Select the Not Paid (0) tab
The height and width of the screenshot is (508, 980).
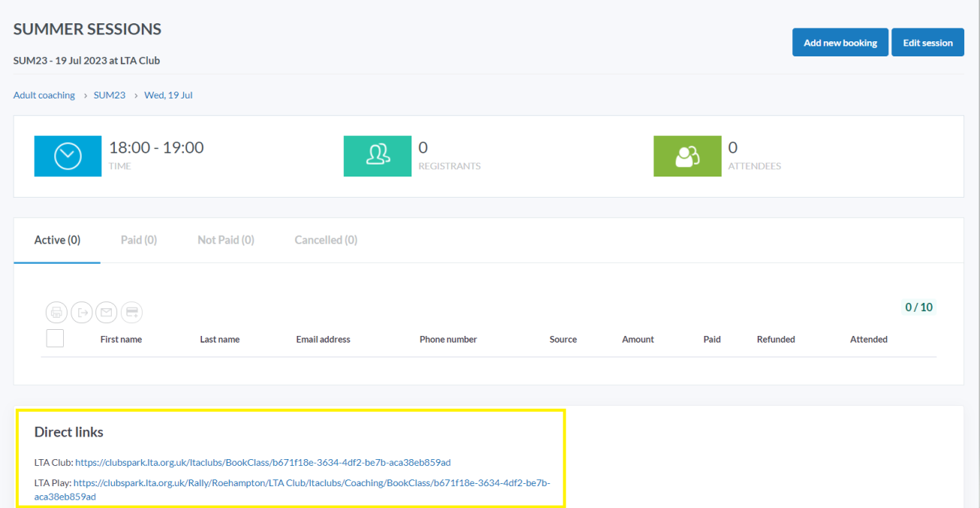click(226, 240)
